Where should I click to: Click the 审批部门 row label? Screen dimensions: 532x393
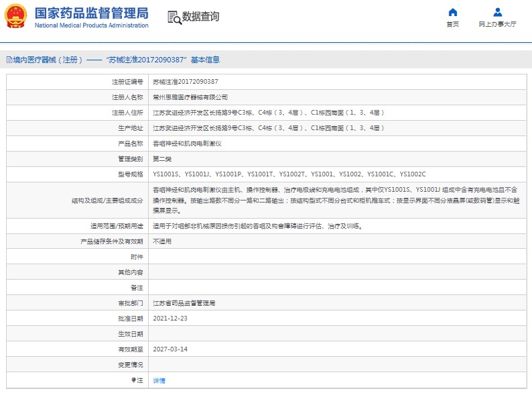tap(131, 303)
